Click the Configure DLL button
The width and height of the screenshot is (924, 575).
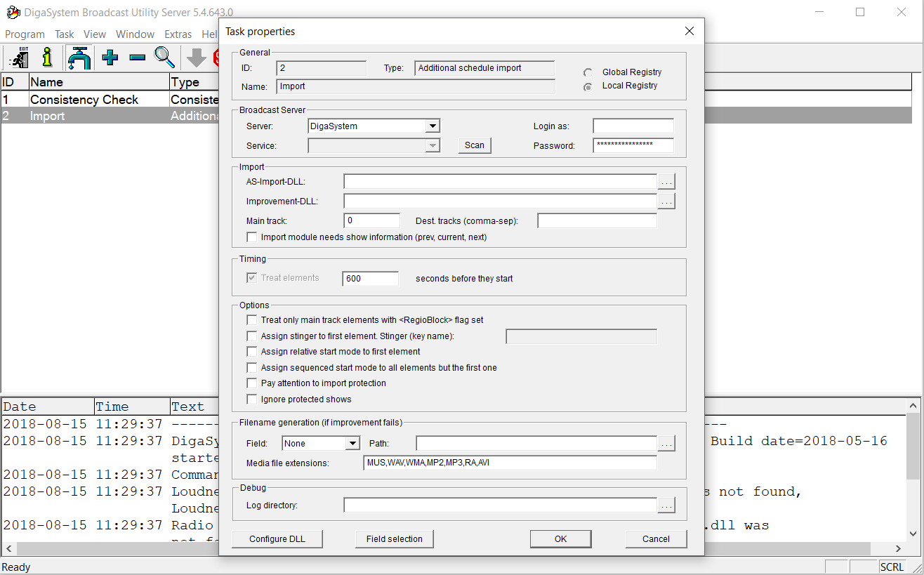(x=277, y=539)
